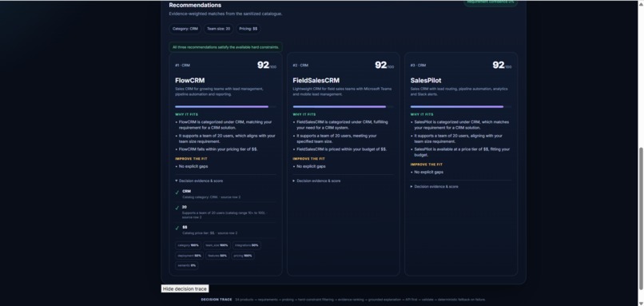This screenshot has height=306, width=644.
Task: Click 'FlowCRM falls within your pricing tier' bullet
Action: [x=218, y=149]
